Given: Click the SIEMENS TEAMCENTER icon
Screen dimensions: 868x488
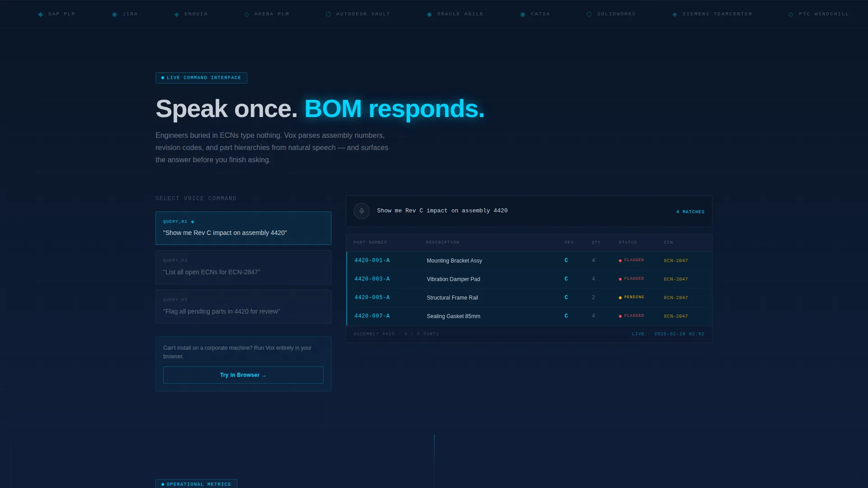Looking at the screenshot, I should (675, 14).
